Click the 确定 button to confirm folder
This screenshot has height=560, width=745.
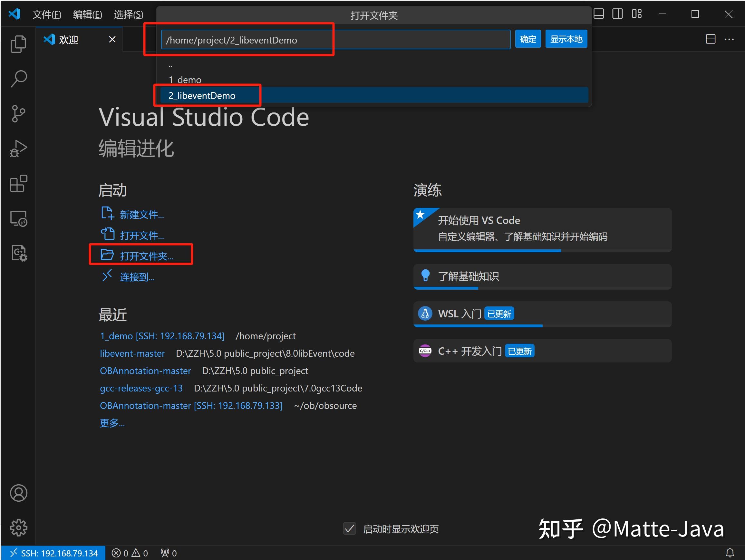pos(528,38)
